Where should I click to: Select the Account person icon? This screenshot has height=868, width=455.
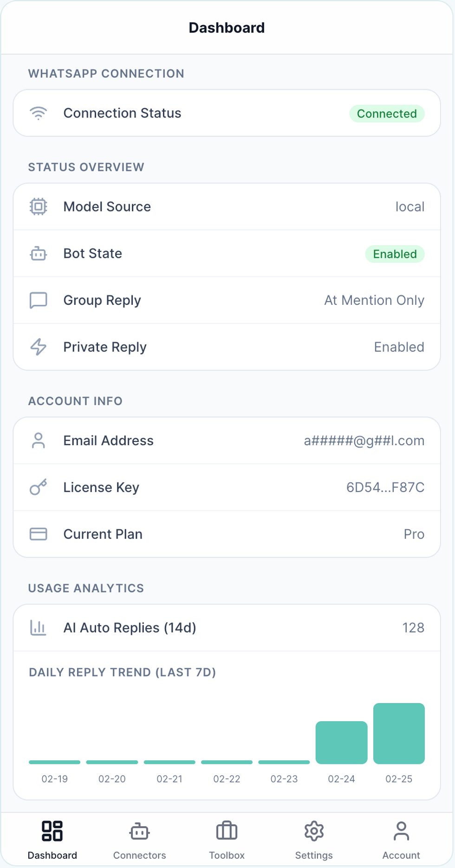pyautogui.click(x=401, y=832)
